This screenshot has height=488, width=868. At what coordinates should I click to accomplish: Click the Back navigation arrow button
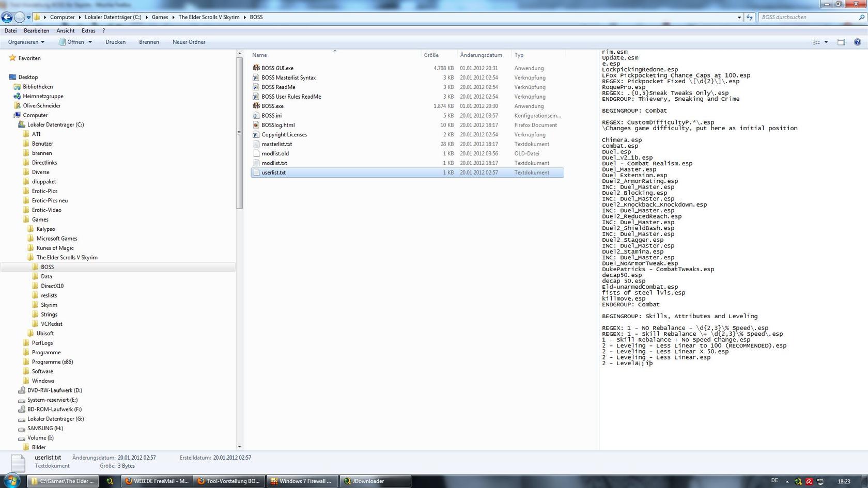pos(7,17)
